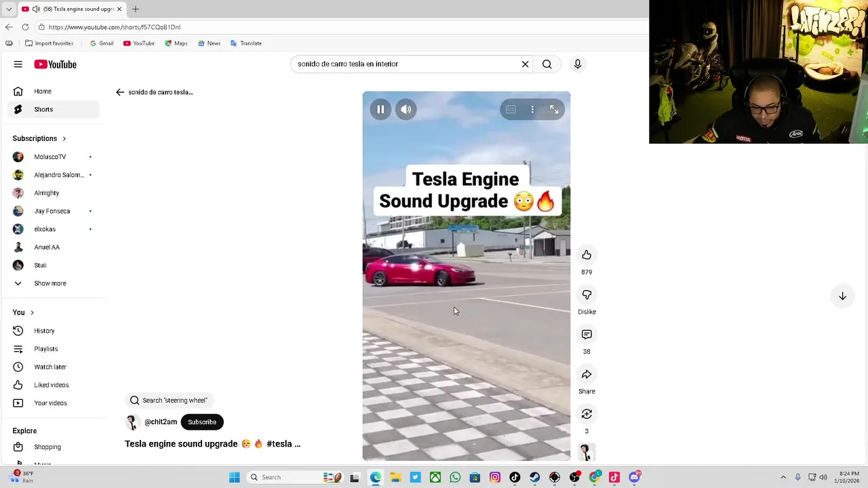Open the @chit2am channel handle
868x488 pixels.
coord(161,422)
